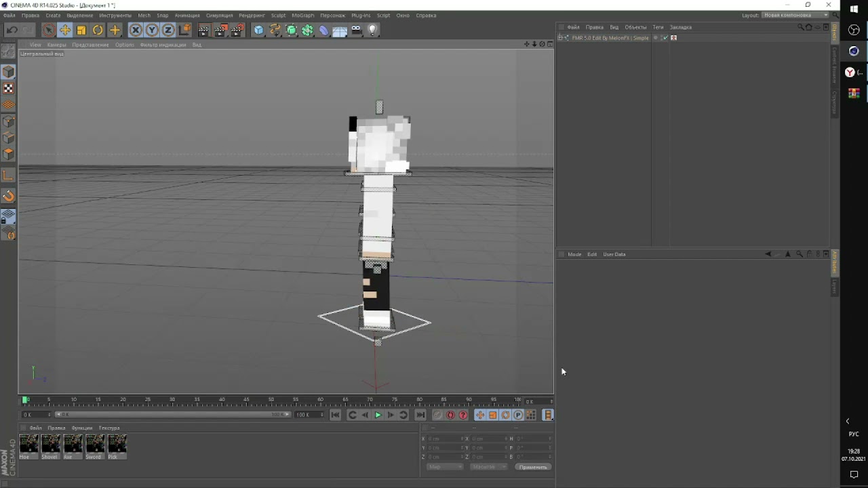Click the Undo arrow in the top toolbar
This screenshot has width=868, height=488.
click(x=12, y=30)
